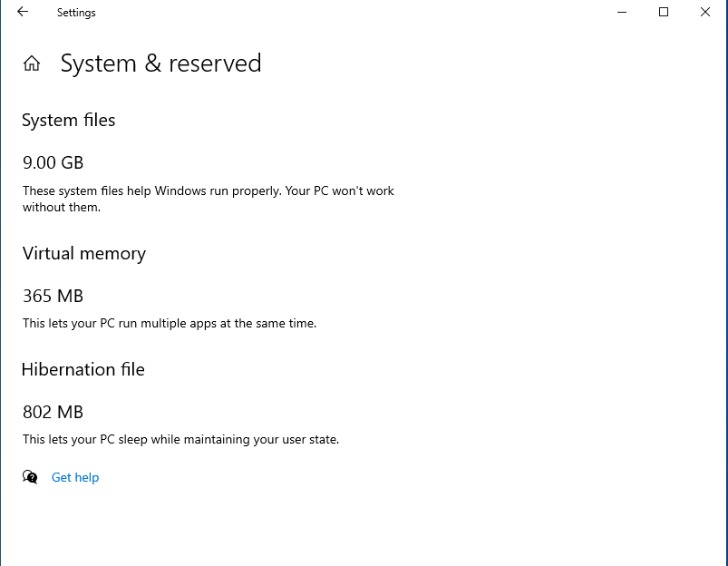The height and width of the screenshot is (566, 728).
Task: Select the Virtual memory heading
Action: click(84, 254)
